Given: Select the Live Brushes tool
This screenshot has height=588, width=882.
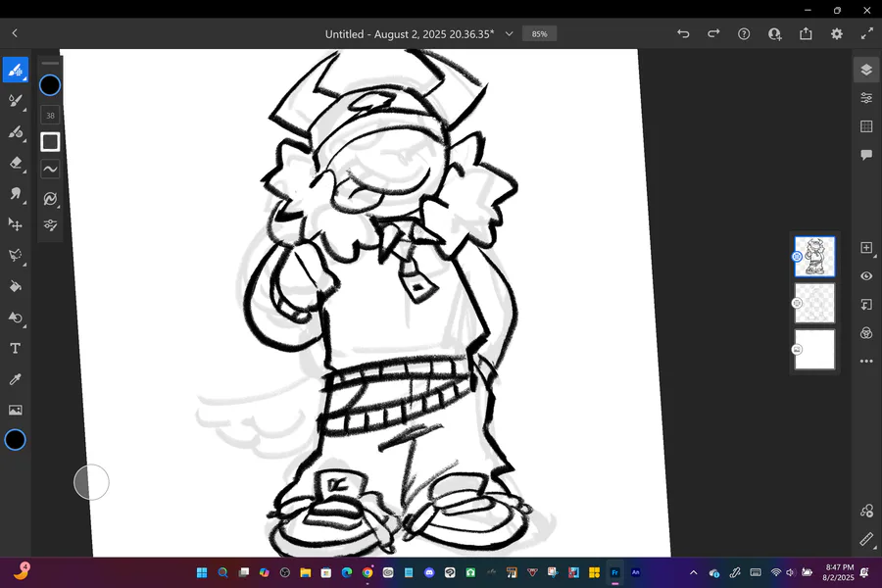Looking at the screenshot, I should coord(15,101).
